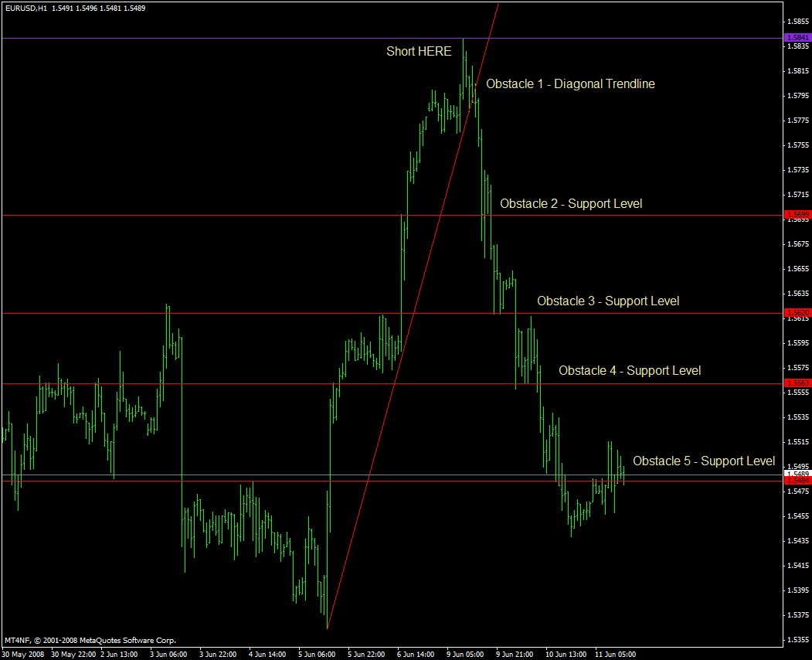Click the Short HERE annotation

pos(419,51)
